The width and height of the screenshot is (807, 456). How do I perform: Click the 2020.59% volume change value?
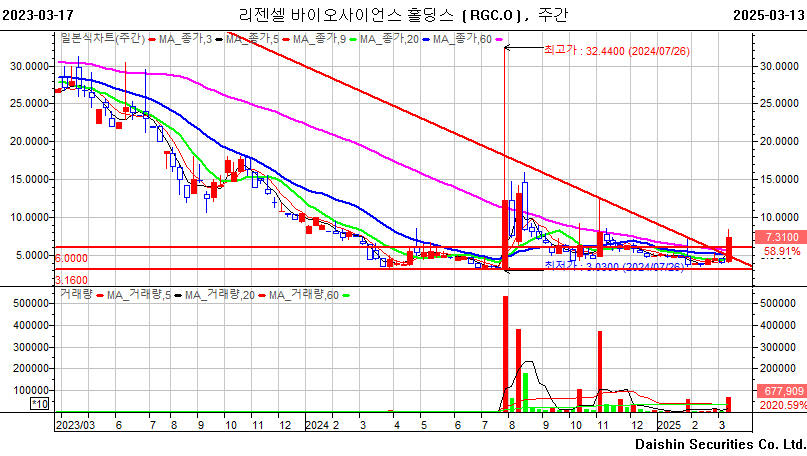click(x=783, y=406)
